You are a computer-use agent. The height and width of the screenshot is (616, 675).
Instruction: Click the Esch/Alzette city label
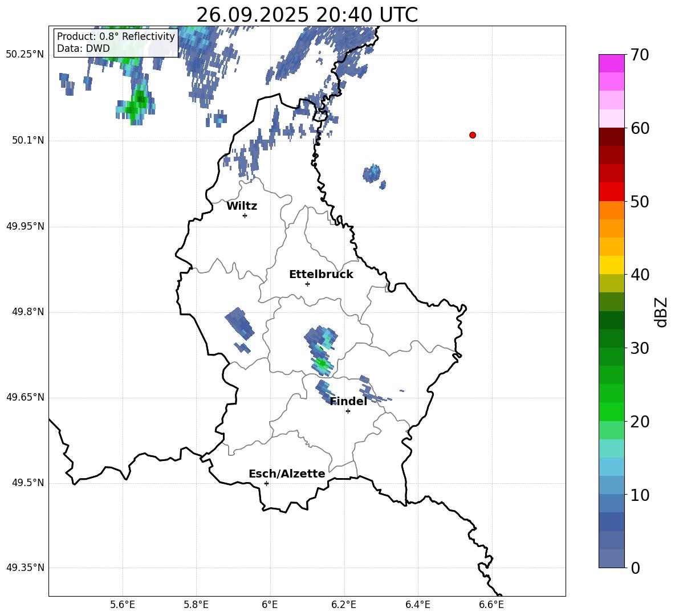(x=287, y=474)
